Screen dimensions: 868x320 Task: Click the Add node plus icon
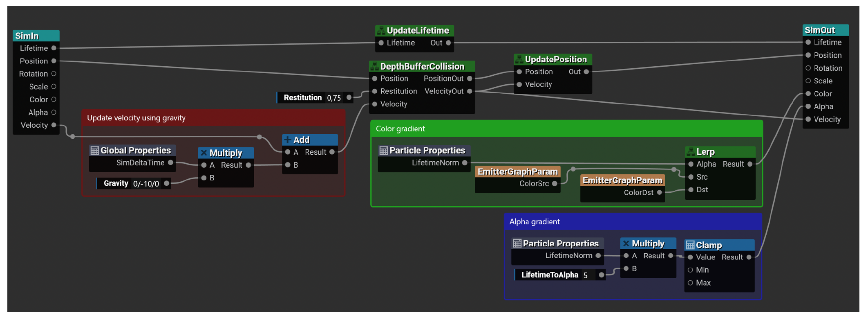[288, 140]
